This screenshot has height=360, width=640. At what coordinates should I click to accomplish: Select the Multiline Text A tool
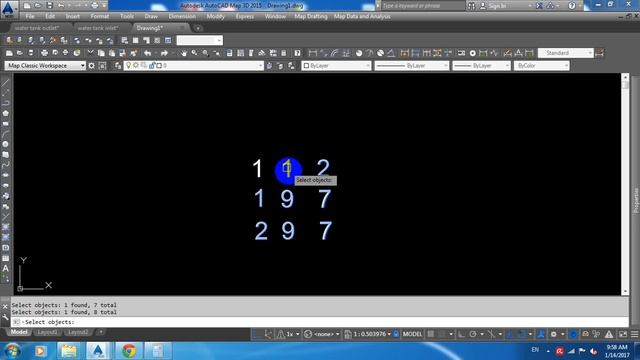pyautogui.click(x=5, y=269)
